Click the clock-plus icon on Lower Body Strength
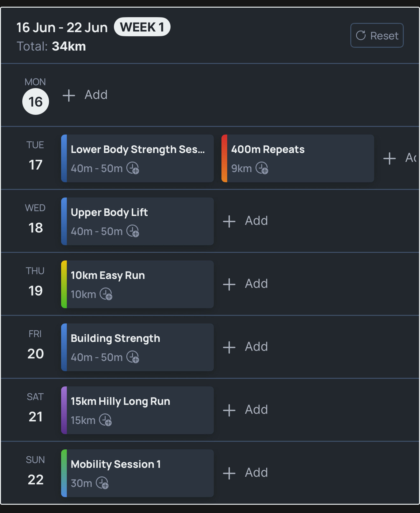Image resolution: width=420 pixels, height=513 pixels. tap(133, 168)
